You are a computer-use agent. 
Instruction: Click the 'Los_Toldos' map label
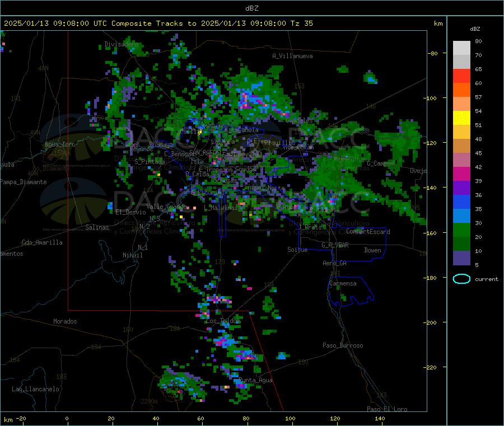tap(223, 321)
